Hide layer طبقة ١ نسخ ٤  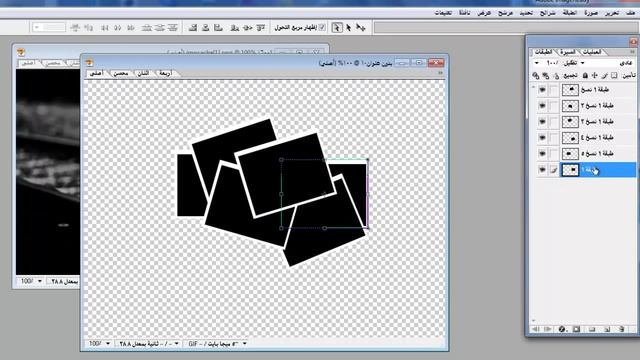pyautogui.click(x=542, y=138)
